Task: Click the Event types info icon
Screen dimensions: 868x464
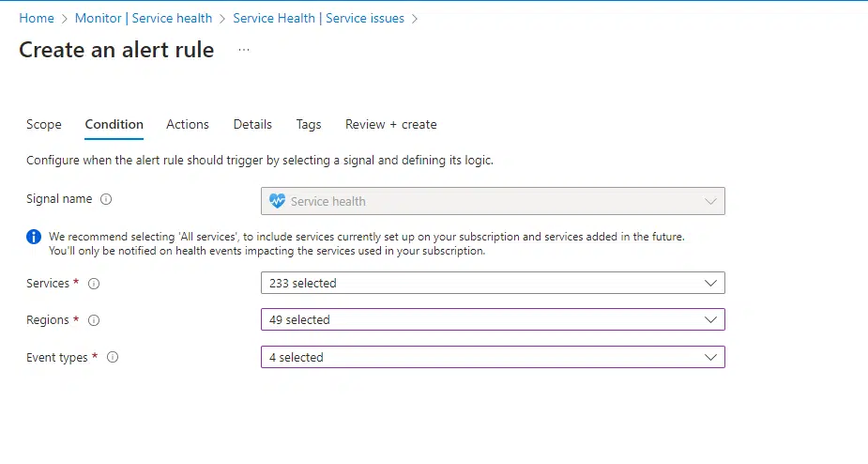Action: [113, 358]
